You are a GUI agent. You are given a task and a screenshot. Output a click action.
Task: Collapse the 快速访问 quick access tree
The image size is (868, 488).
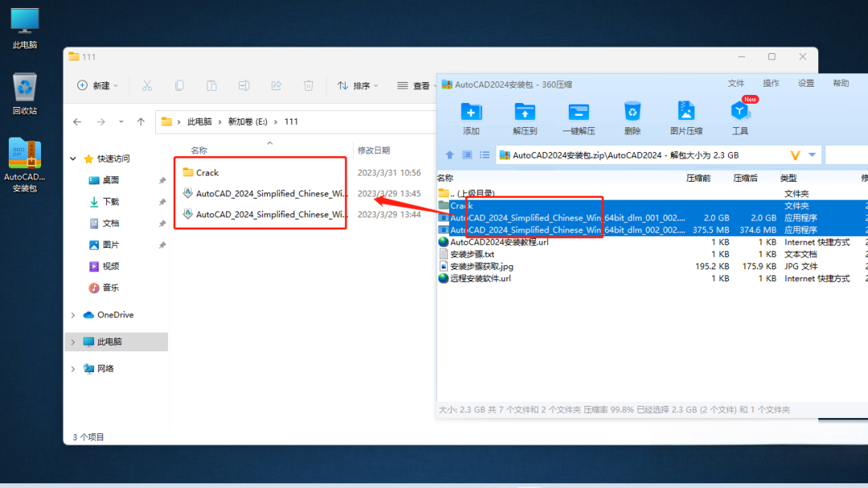pyautogui.click(x=73, y=158)
